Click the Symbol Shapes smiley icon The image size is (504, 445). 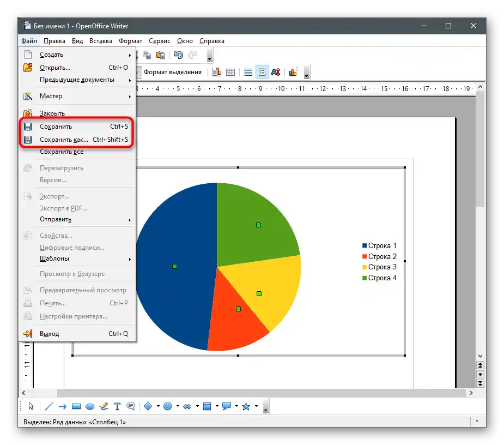click(x=167, y=406)
